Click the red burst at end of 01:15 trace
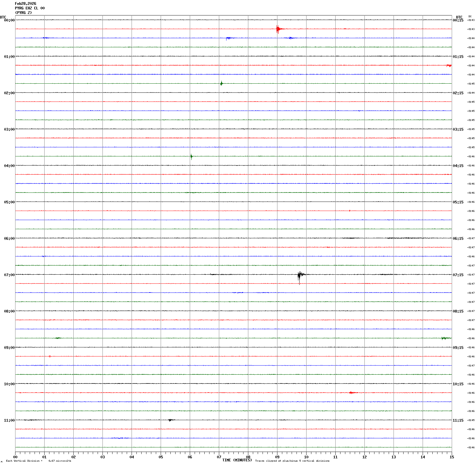476x465 pixels. coord(449,65)
